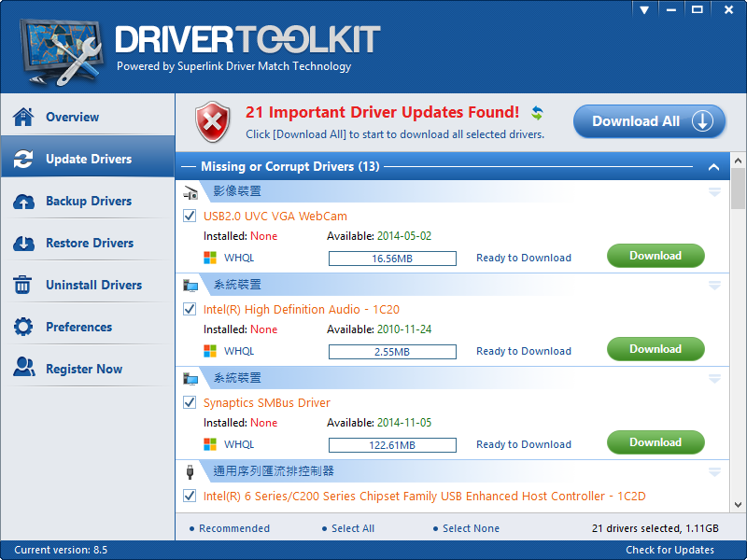The width and height of the screenshot is (747, 560).
Task: Open Restore Drivers section
Action: 88,243
